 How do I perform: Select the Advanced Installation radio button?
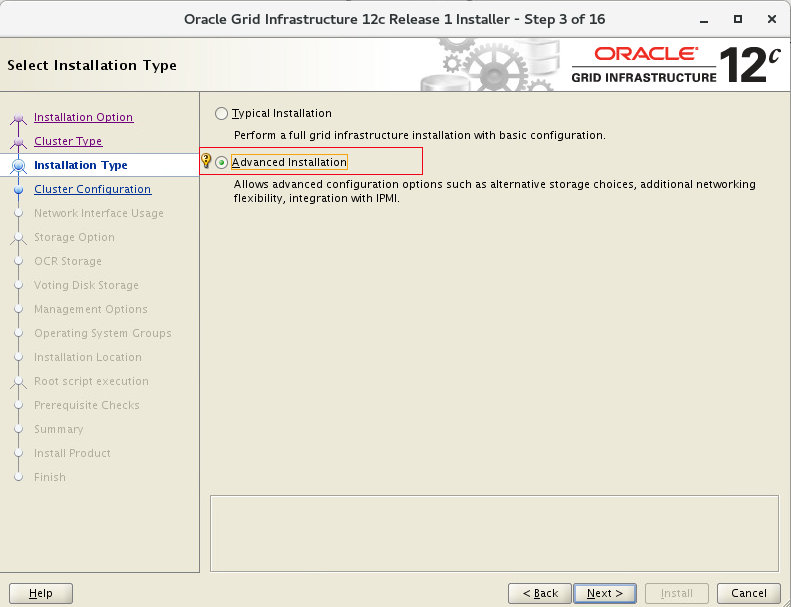pos(221,162)
